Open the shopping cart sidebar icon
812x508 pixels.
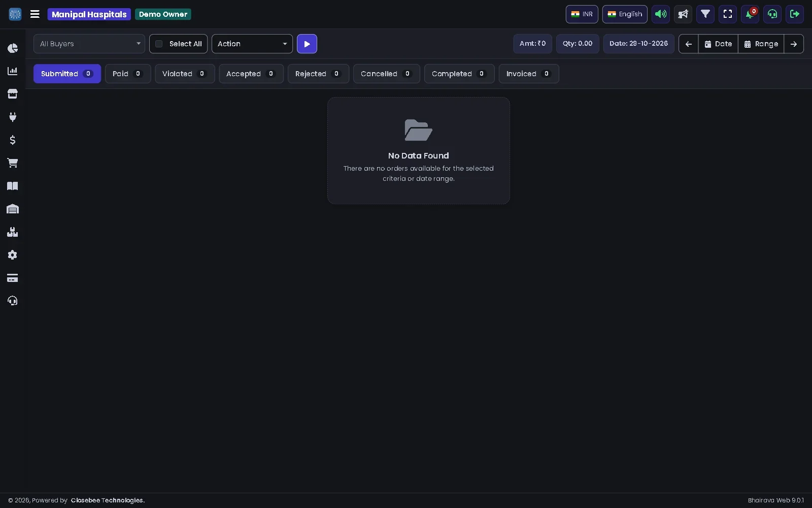[x=13, y=163]
